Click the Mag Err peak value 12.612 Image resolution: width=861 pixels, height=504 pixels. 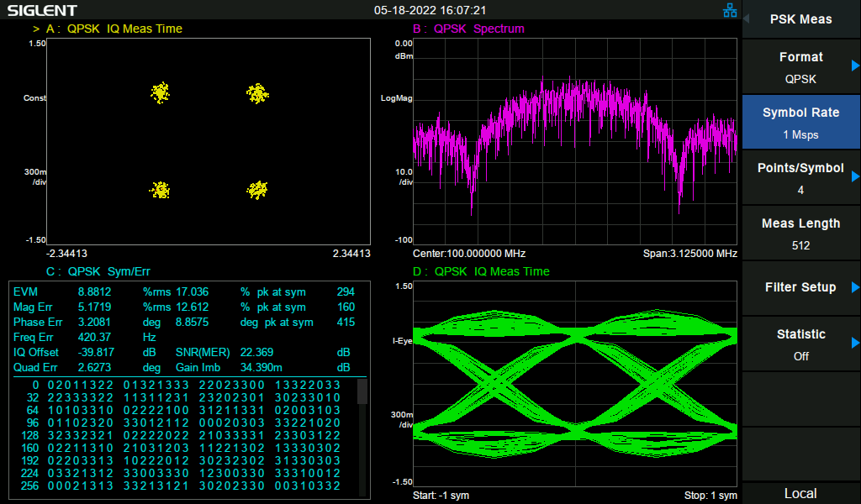[x=193, y=307]
